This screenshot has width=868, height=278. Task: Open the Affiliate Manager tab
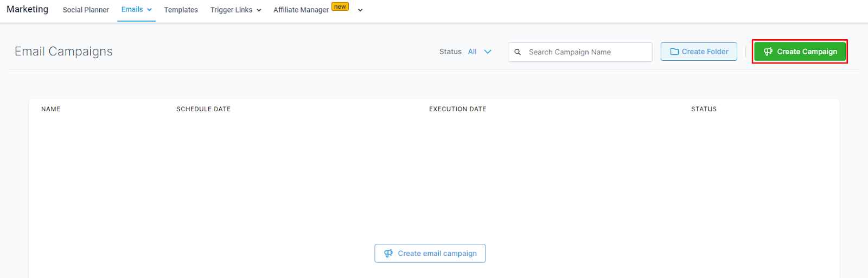tap(301, 10)
